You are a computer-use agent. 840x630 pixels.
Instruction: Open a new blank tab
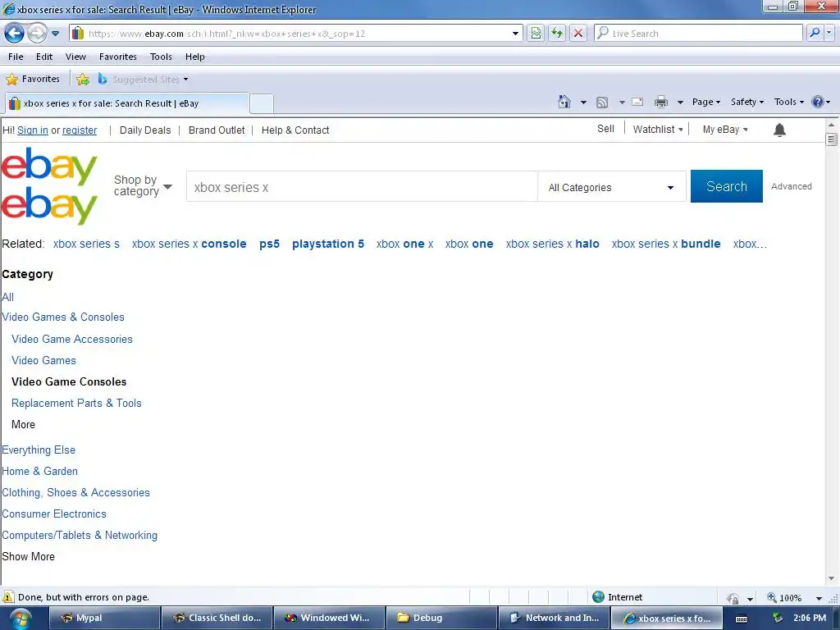click(262, 103)
